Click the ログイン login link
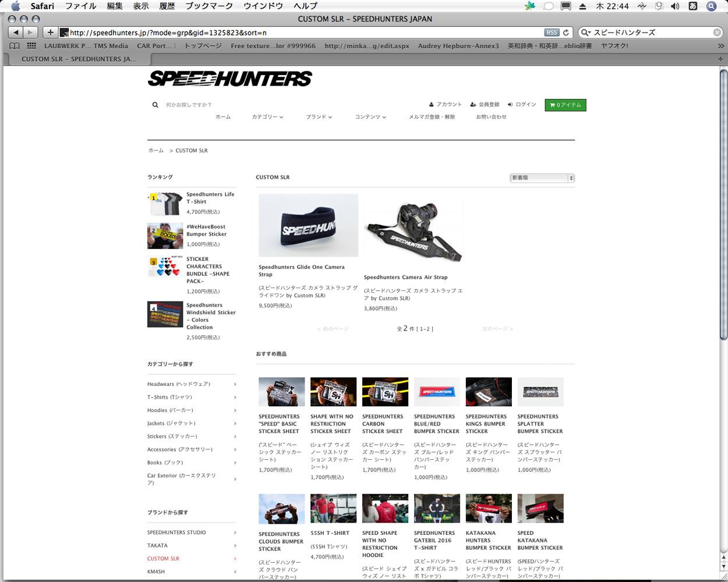Image resolution: width=728 pixels, height=582 pixels. pyautogui.click(x=522, y=105)
